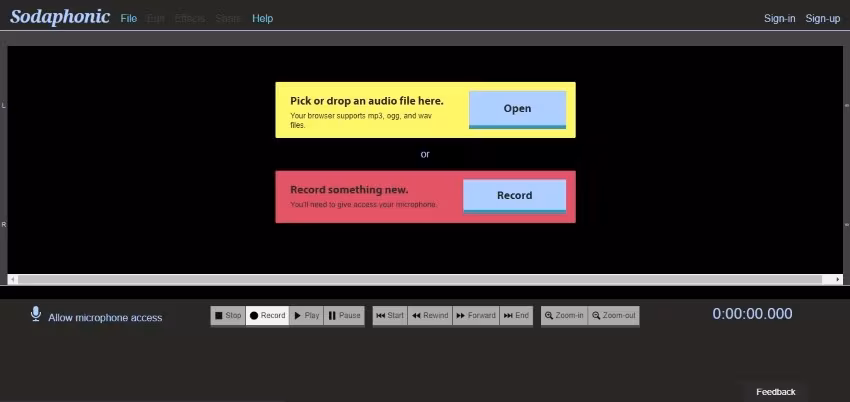Click the "Record something new." heading
Screen dimensions: 850x402
pyautogui.click(x=349, y=190)
